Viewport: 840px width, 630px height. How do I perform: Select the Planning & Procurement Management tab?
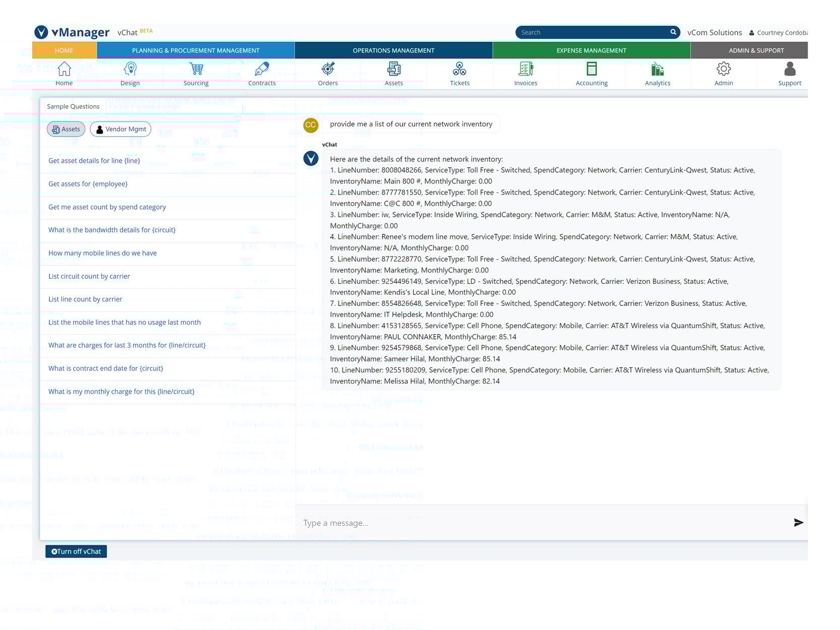(x=196, y=50)
